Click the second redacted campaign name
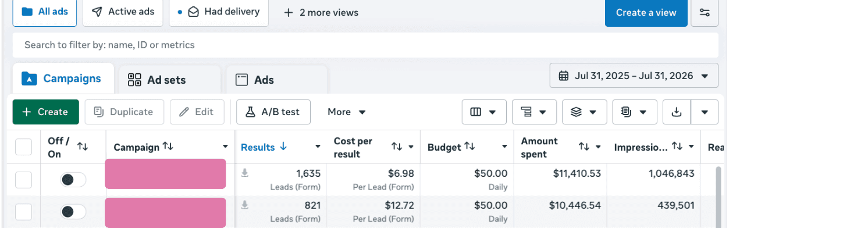This screenshot has height=228, width=868. [x=165, y=212]
